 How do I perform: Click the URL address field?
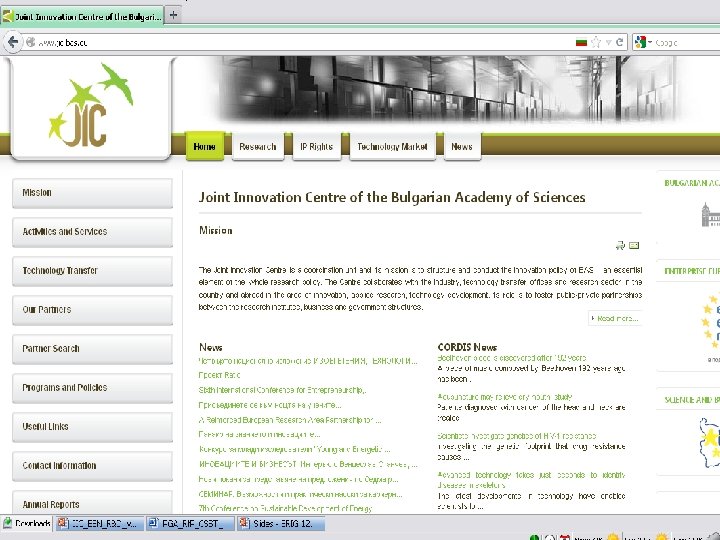pos(298,42)
